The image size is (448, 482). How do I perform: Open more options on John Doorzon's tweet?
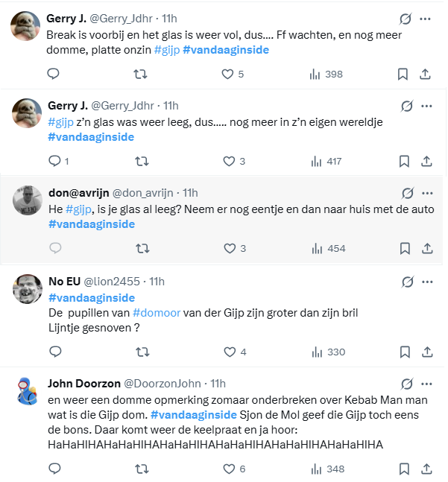click(426, 384)
